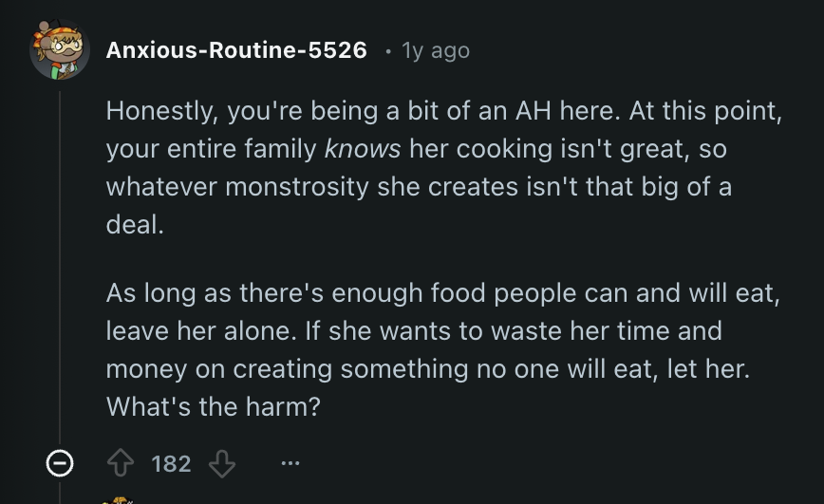Click the dot separator before the timestamp
Image resolution: width=824 pixels, height=504 pixels.
[387, 50]
